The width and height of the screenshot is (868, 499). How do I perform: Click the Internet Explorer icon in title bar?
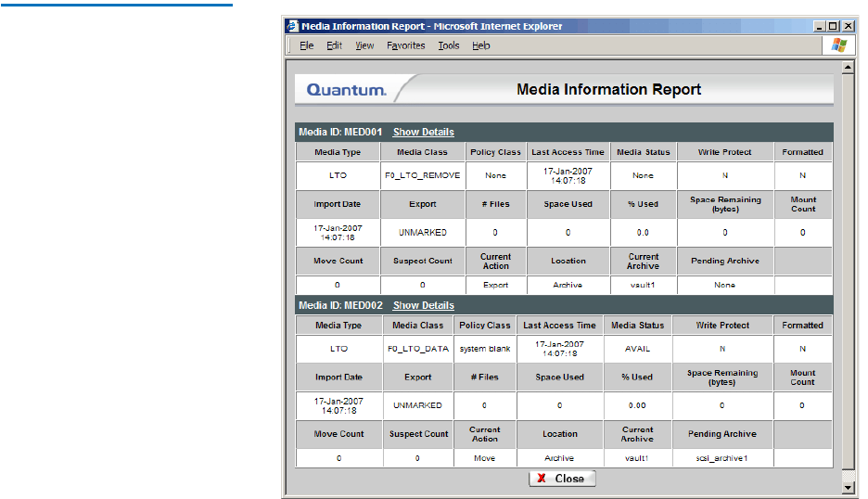coord(292,26)
